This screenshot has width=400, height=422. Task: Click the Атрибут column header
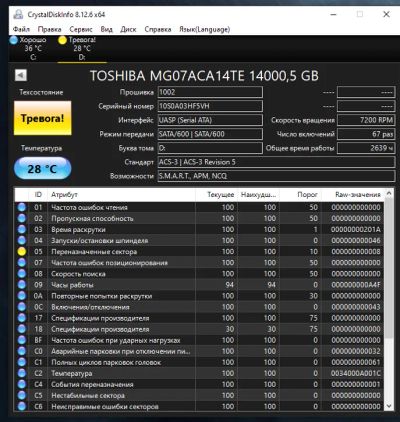click(121, 195)
